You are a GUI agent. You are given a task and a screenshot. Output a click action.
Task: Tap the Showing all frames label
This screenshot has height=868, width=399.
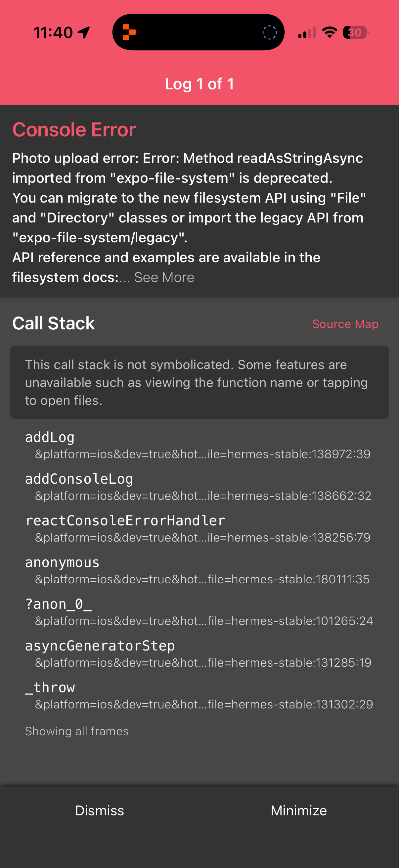[x=77, y=731]
